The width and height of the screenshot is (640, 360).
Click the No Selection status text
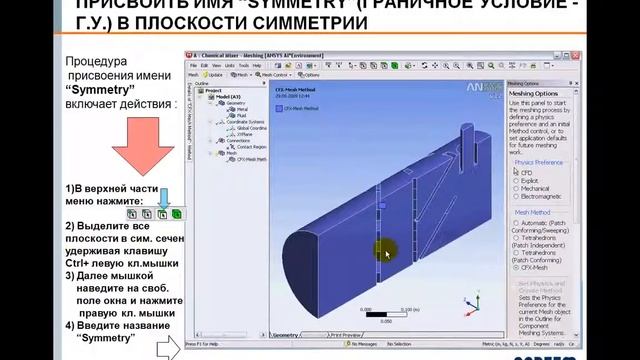(x=399, y=344)
